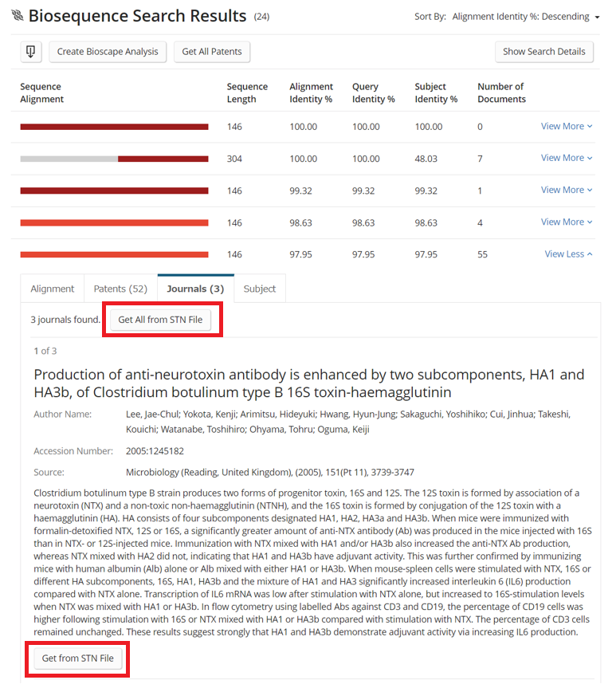
Task: Click the biosequence helix icon by the title
Action: point(18,16)
